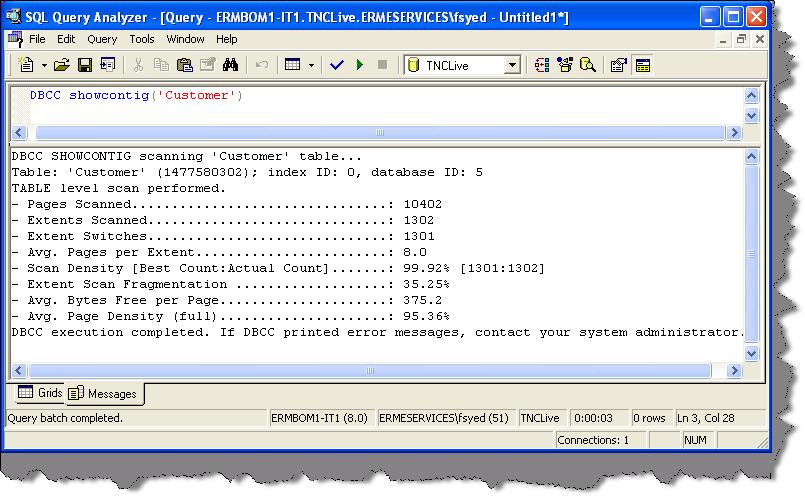805x496 pixels.
Task: Parse query with the blue checkmark
Action: [x=337, y=65]
